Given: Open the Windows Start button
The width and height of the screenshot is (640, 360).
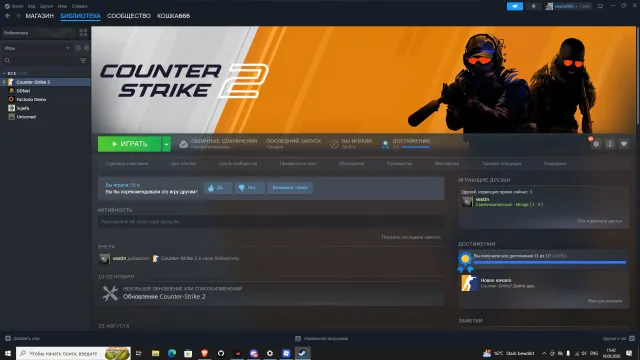Looking at the screenshot, I should pos(8,353).
